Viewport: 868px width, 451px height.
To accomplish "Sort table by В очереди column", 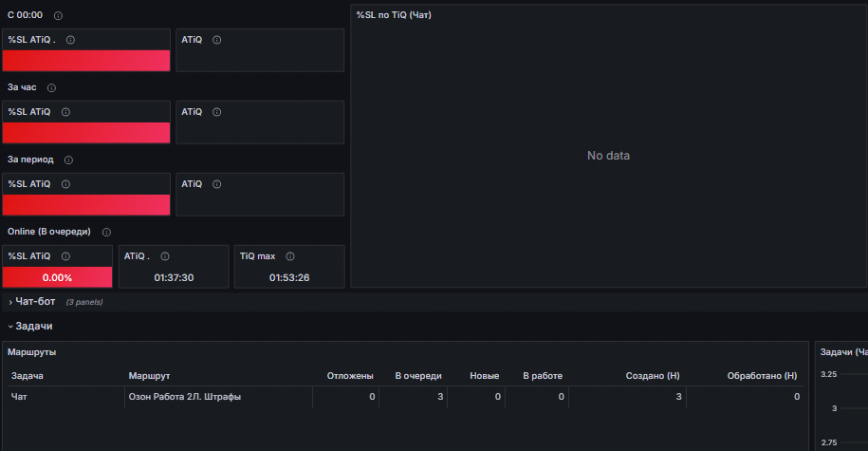I will coord(418,376).
